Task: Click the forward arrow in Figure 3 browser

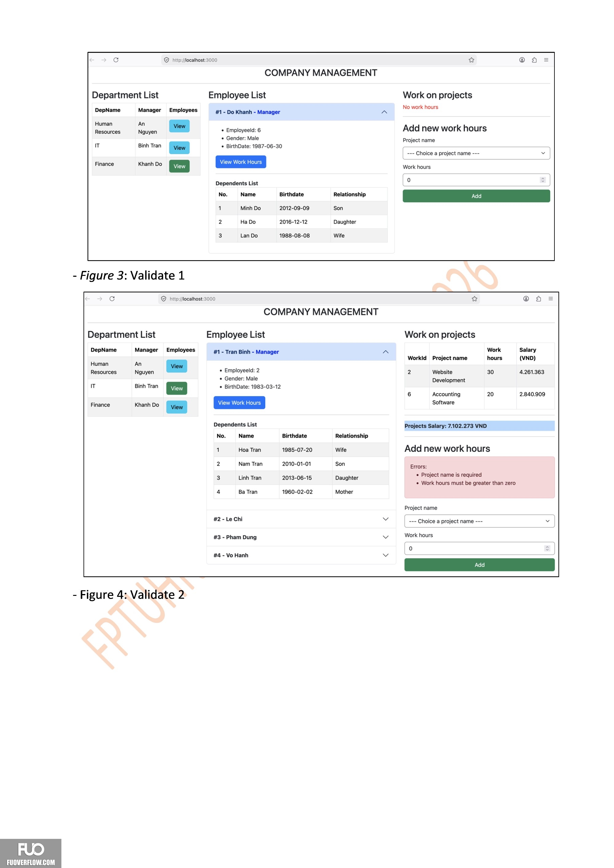Action: [104, 60]
